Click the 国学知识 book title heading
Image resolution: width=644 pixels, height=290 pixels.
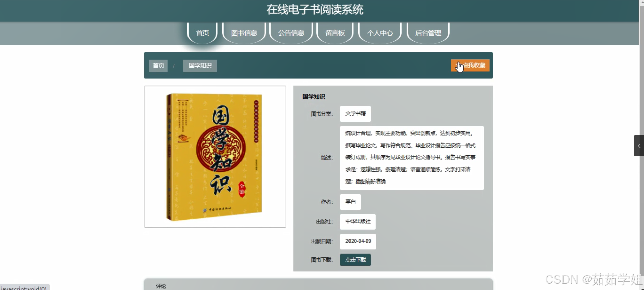[313, 97]
